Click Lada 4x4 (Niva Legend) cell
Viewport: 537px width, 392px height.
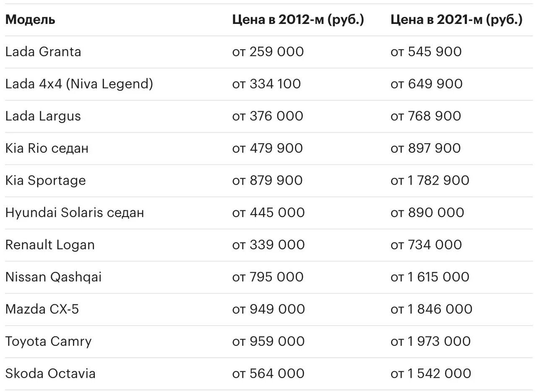click(79, 84)
